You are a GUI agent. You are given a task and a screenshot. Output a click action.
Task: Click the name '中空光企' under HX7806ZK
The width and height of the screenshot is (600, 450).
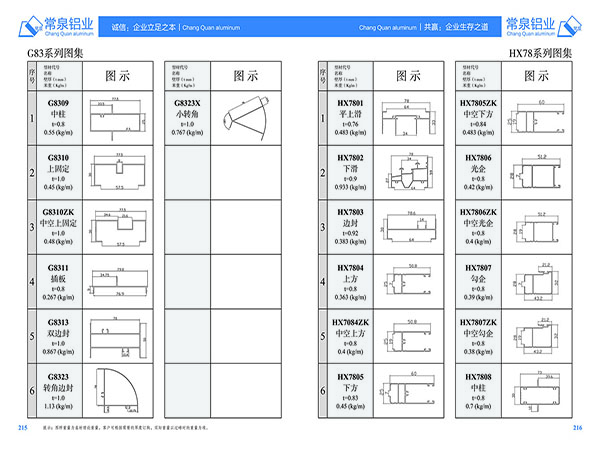(478, 223)
